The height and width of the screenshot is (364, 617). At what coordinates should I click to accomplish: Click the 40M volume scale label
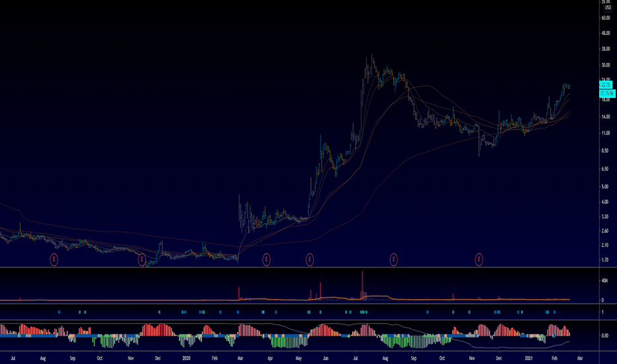coord(604,281)
